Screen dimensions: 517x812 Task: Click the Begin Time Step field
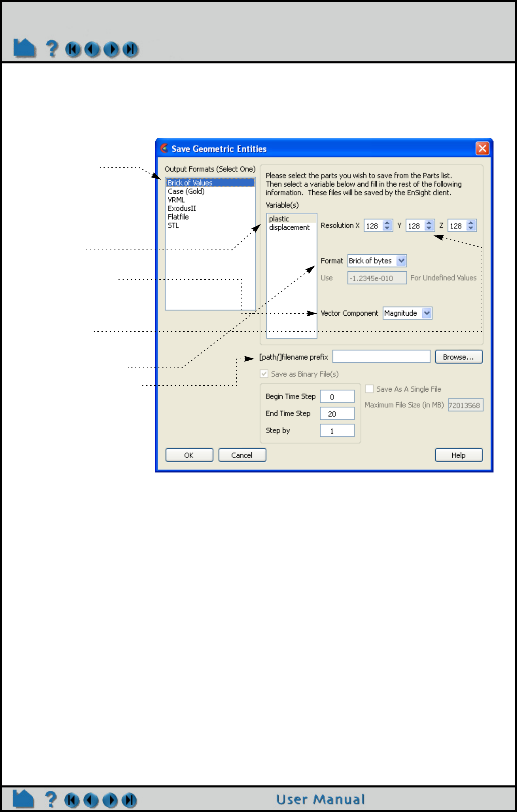click(x=337, y=396)
